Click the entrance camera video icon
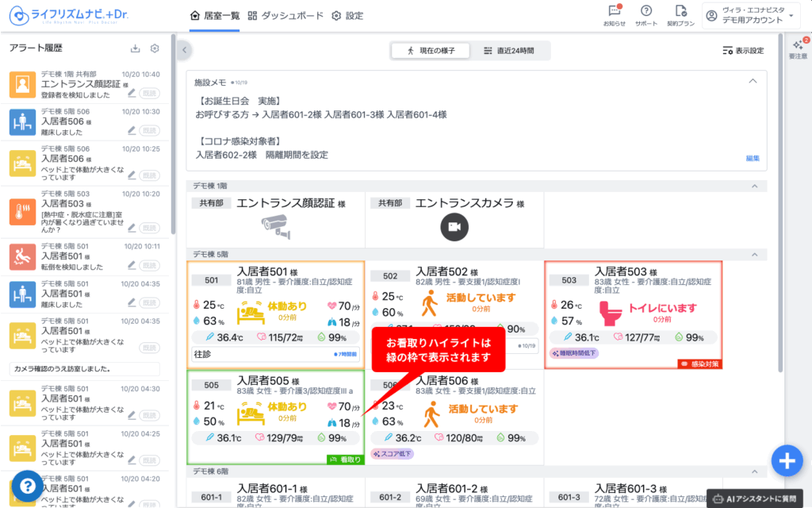Screen dimensions: 812x508 [454, 227]
